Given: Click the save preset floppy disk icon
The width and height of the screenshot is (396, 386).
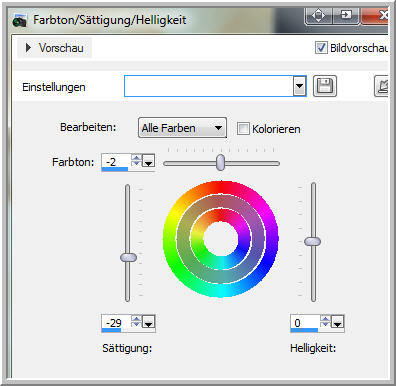Looking at the screenshot, I should point(325,86).
